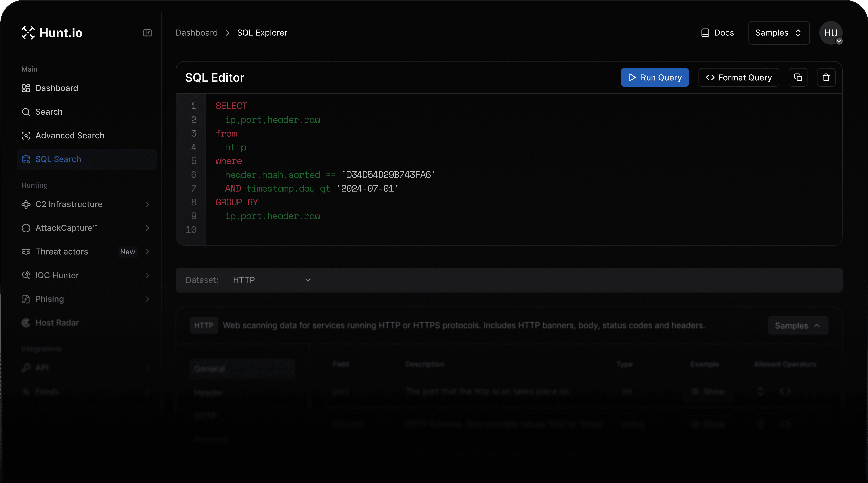Click the Advanced Search scan icon
This screenshot has height=483, width=868.
click(x=26, y=136)
